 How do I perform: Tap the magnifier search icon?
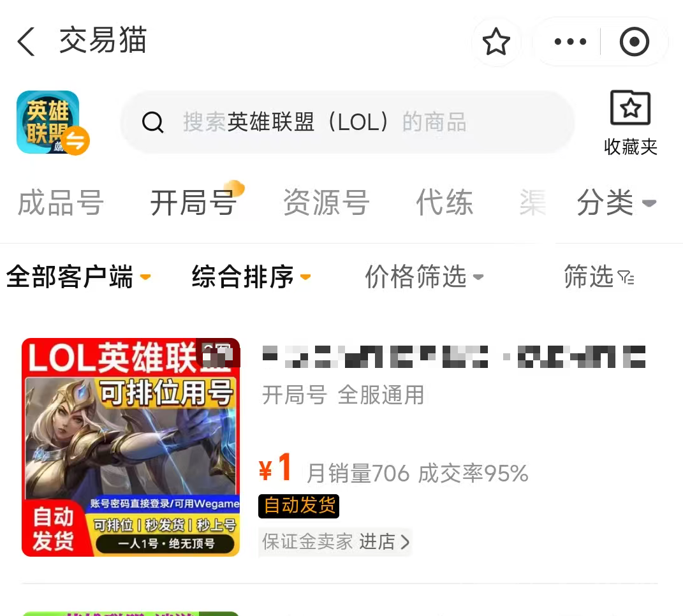tap(153, 122)
